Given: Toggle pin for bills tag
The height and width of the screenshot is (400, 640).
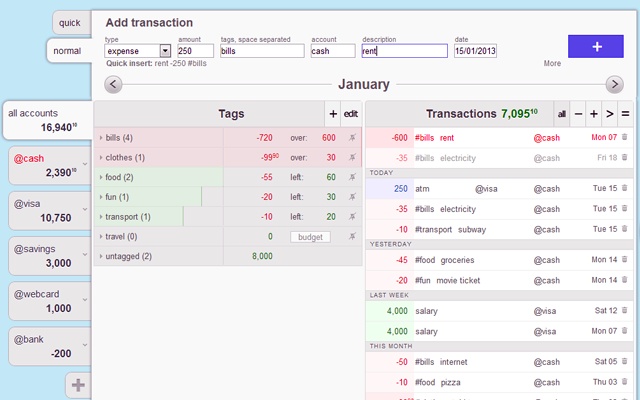Looking at the screenshot, I should [352, 138].
